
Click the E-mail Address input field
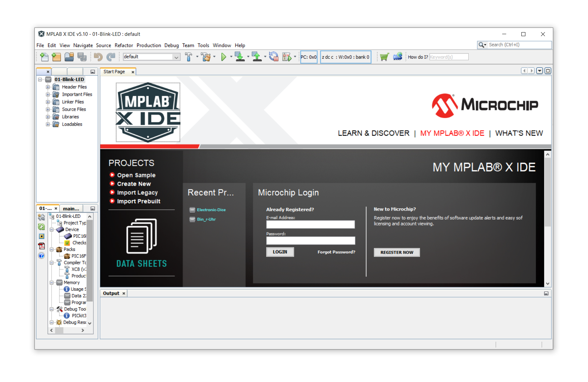coord(310,224)
